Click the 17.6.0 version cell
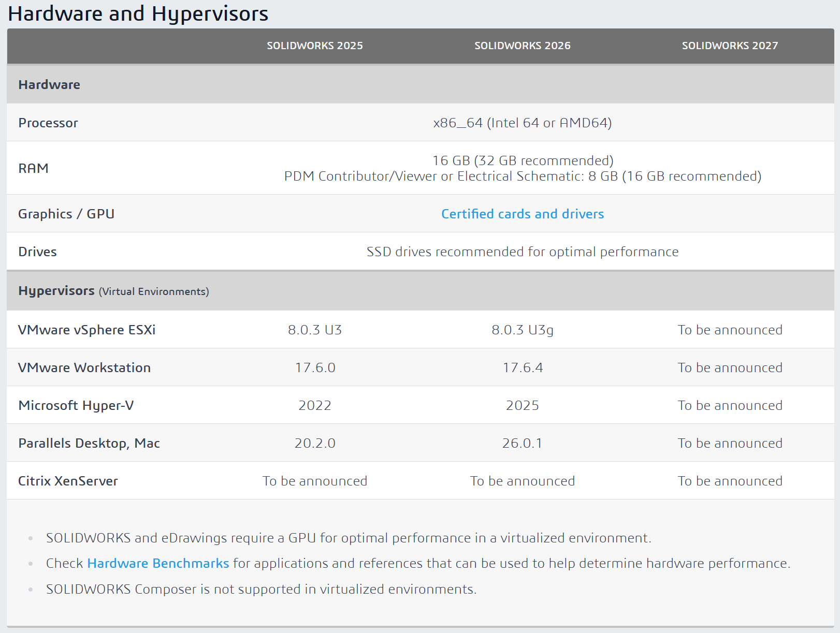 click(315, 367)
